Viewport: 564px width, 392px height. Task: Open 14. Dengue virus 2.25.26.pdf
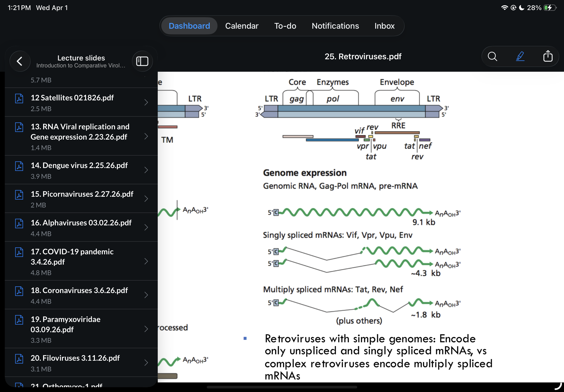click(81, 170)
